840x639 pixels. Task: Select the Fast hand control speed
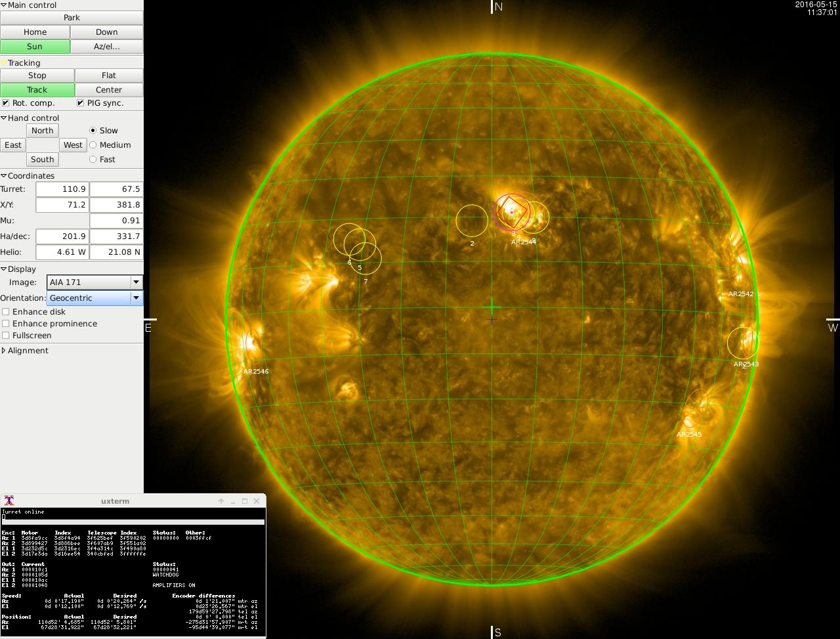point(93,160)
